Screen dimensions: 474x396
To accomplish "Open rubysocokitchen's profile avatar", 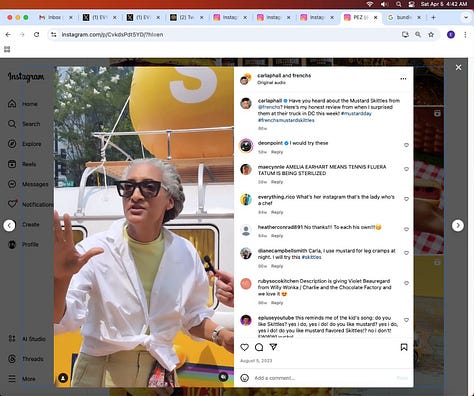I will tap(246, 284).
